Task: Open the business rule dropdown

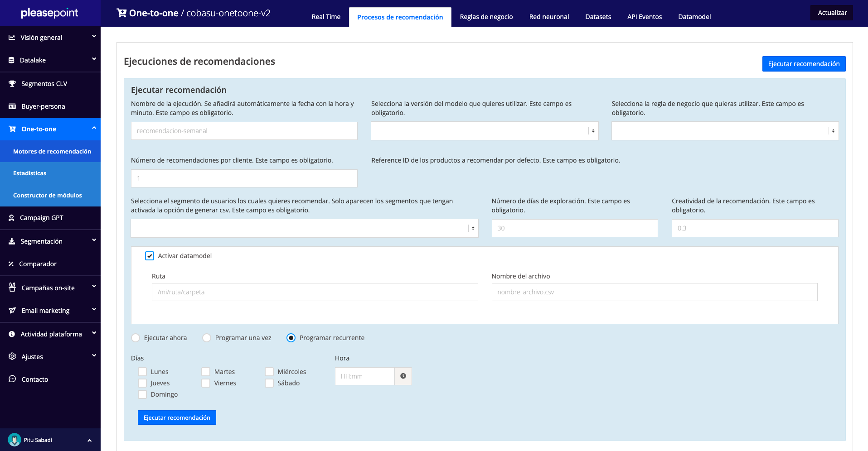Action: click(724, 131)
